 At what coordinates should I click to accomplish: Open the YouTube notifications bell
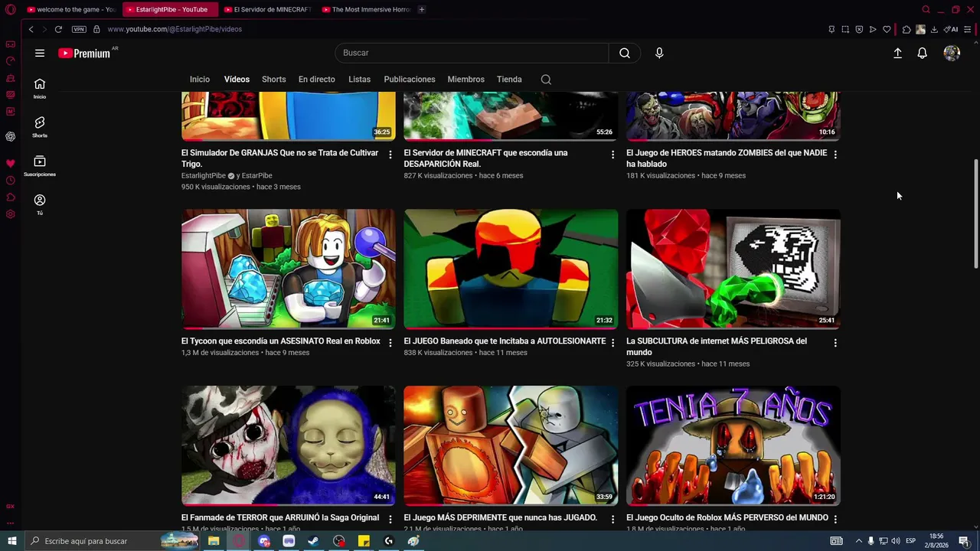point(923,53)
